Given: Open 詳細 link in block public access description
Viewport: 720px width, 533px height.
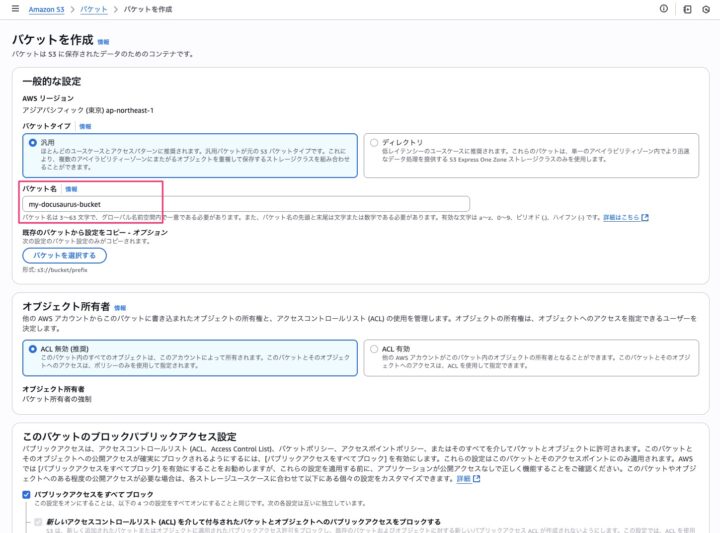Looking at the screenshot, I should (463, 479).
